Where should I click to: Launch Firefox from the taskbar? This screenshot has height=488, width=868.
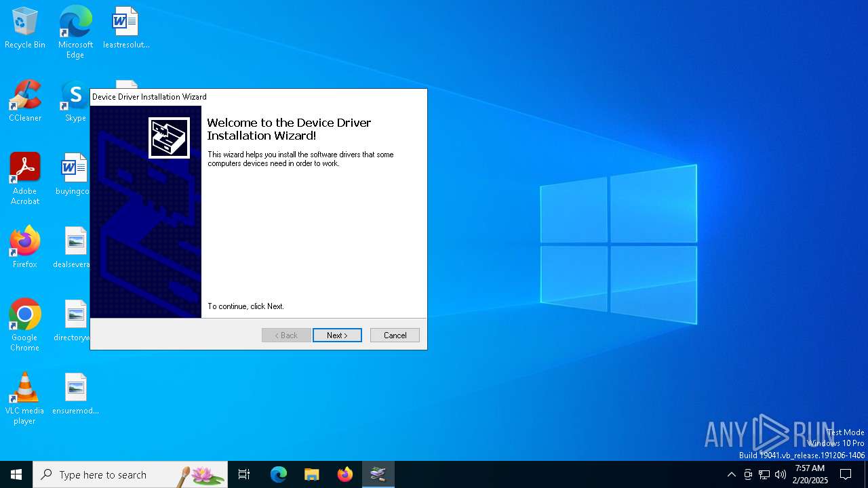pyautogui.click(x=345, y=474)
